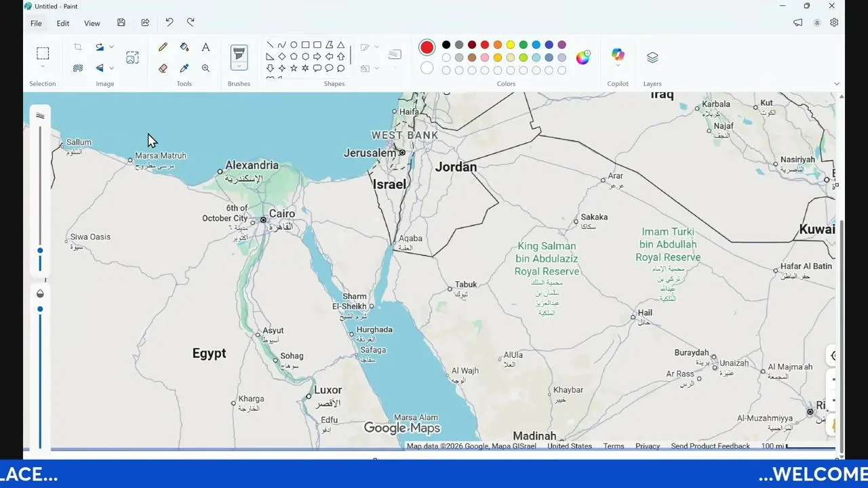The width and height of the screenshot is (868, 488).
Task: Pick the black color swatch
Action: click(x=446, y=45)
